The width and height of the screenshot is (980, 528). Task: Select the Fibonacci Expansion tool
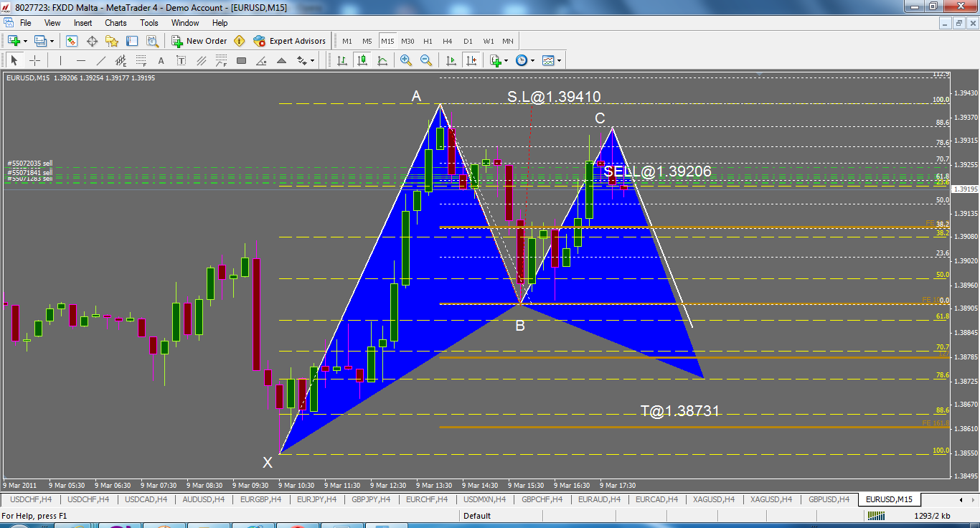coord(221,60)
